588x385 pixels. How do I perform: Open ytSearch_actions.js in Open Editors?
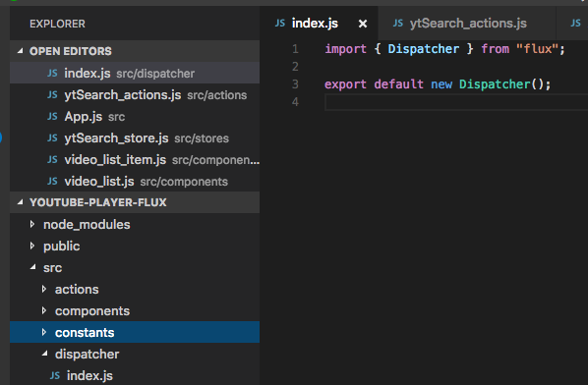click(135, 94)
